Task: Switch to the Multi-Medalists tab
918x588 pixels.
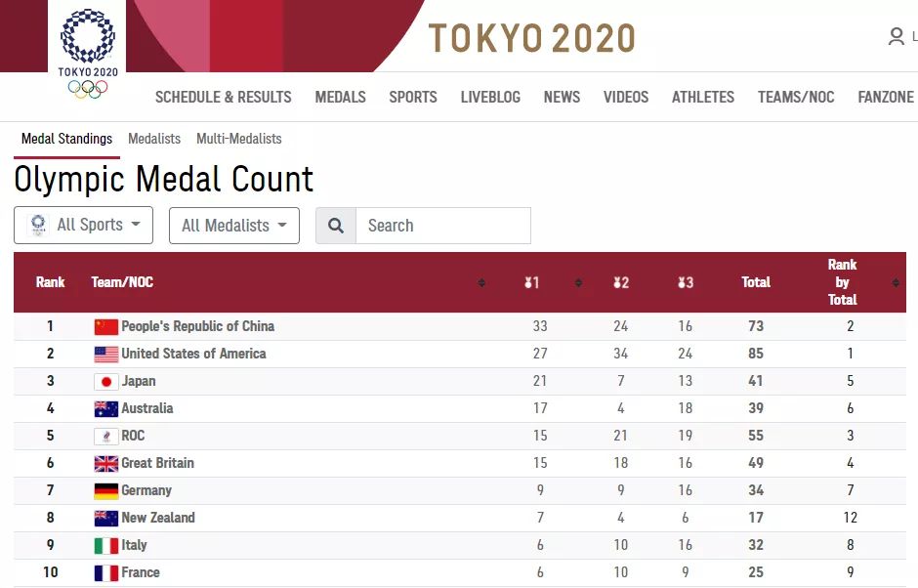Action: (x=239, y=139)
